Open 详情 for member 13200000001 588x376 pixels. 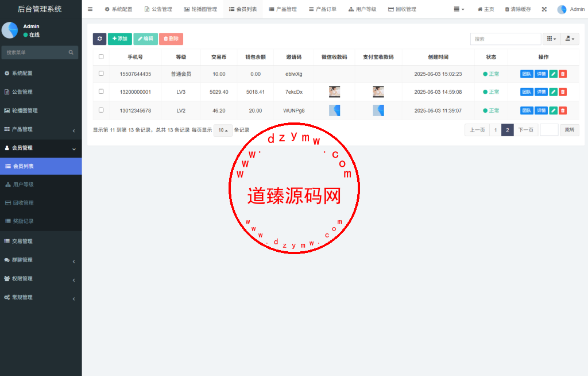541,91
